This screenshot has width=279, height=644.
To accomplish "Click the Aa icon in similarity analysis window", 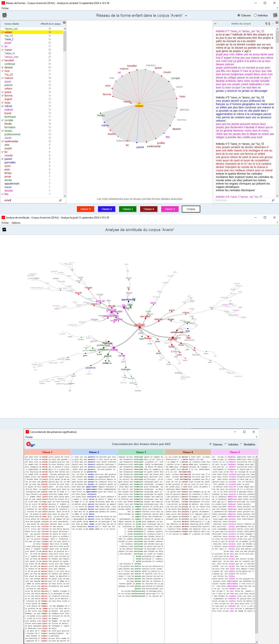I will tap(4, 229).
